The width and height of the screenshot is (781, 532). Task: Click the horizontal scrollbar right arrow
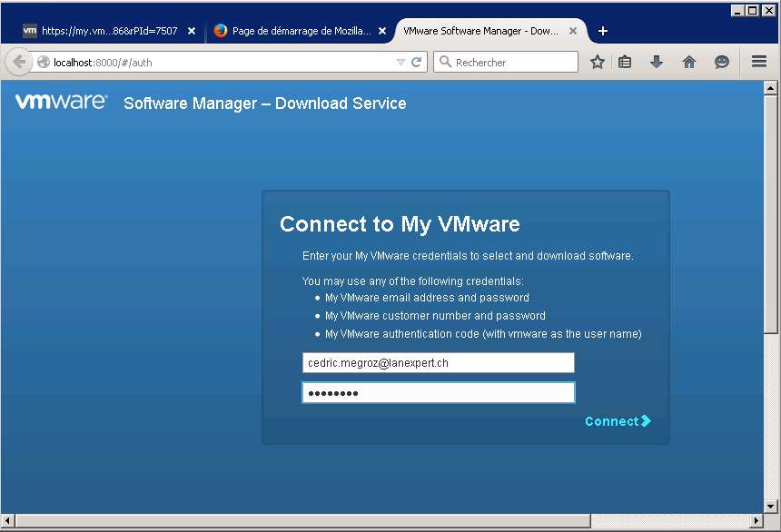point(756,521)
